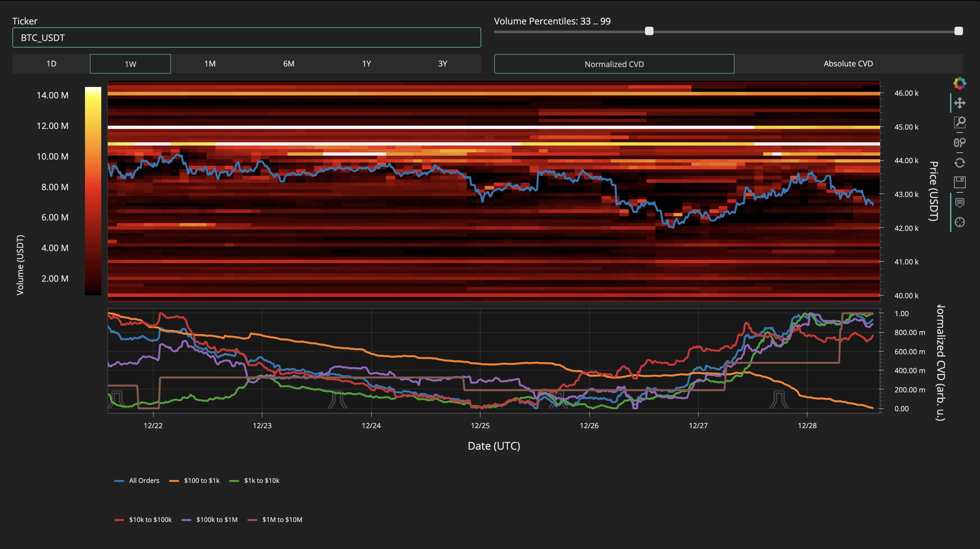Toggle the Hover tooltip tool
The width and height of the screenshot is (980, 549).
tap(959, 203)
